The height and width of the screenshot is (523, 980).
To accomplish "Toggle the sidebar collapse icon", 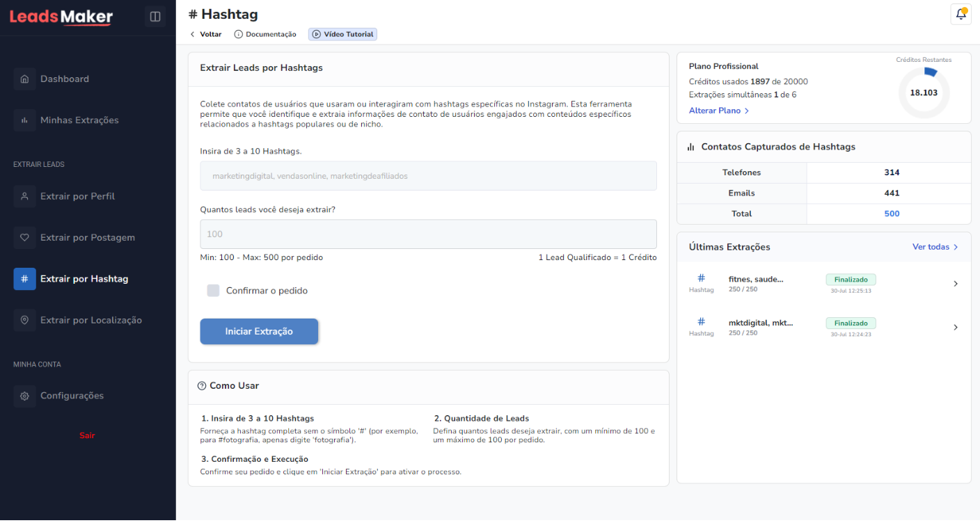I will 155,16.
